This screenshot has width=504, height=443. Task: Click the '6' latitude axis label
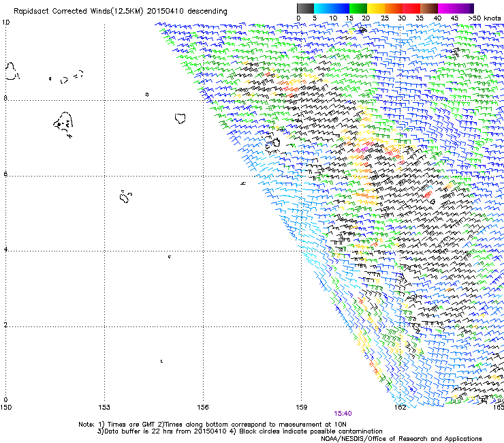coord(5,174)
